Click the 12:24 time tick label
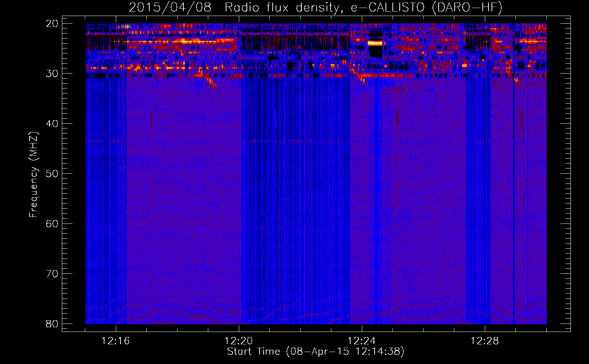 click(362, 341)
